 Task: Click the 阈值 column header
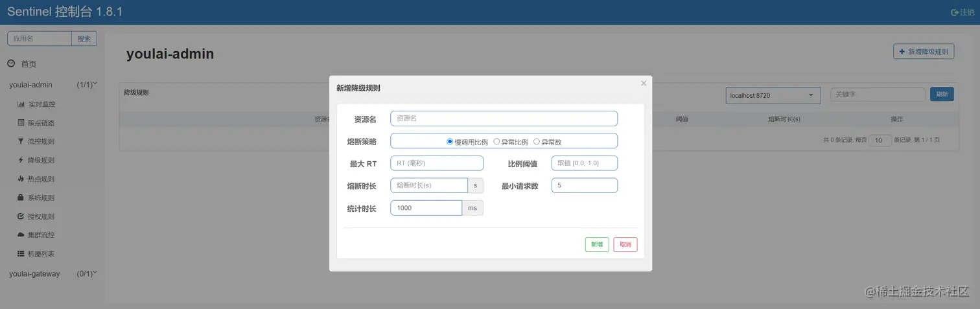(682, 119)
